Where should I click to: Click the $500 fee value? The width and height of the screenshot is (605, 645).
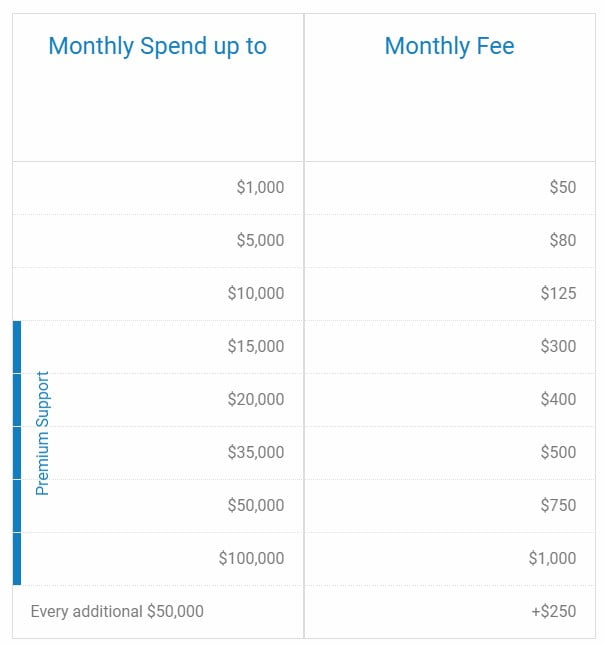tap(558, 452)
